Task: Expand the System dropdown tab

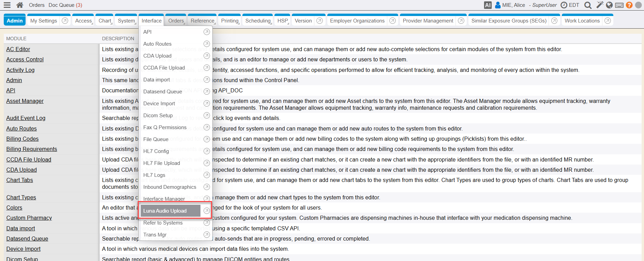Action: pos(126,21)
